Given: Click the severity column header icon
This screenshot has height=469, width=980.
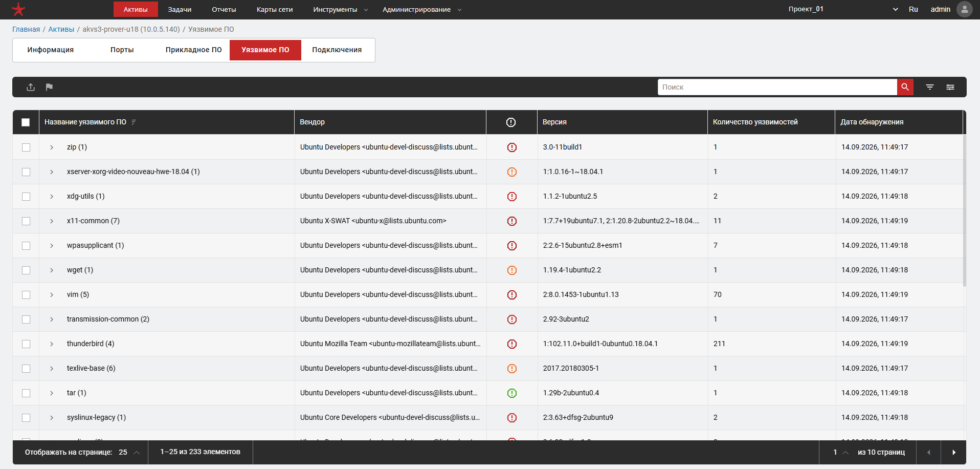Looking at the screenshot, I should click(x=511, y=122).
